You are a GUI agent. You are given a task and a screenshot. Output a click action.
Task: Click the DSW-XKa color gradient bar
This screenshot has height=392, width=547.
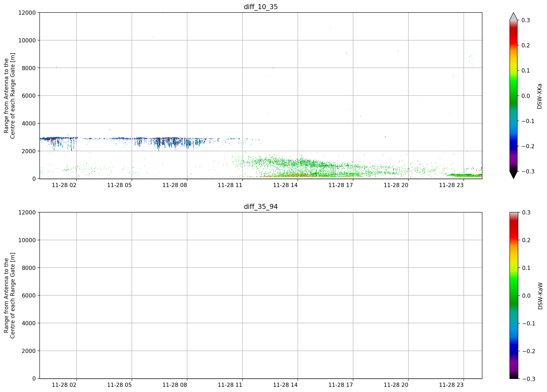click(513, 96)
